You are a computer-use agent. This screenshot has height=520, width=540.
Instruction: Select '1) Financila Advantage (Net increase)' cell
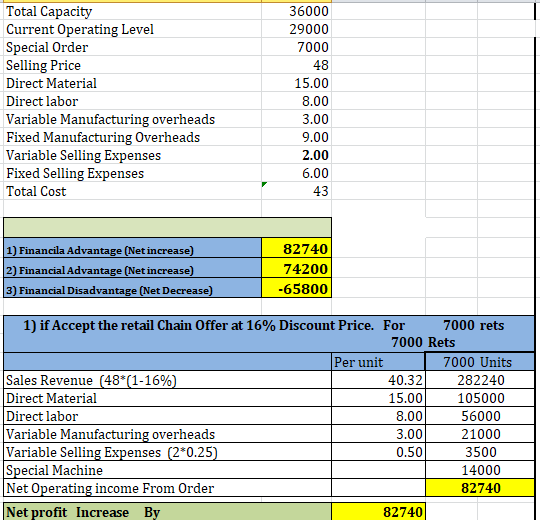132,248
